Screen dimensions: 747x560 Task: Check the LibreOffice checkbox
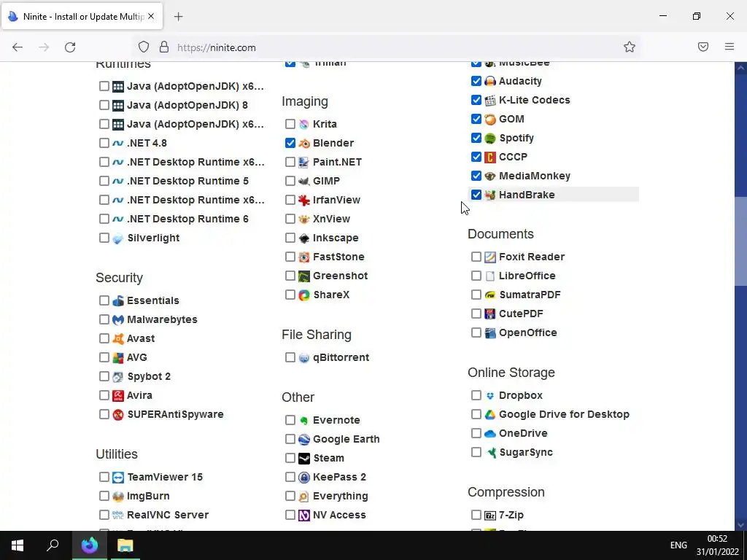(476, 276)
